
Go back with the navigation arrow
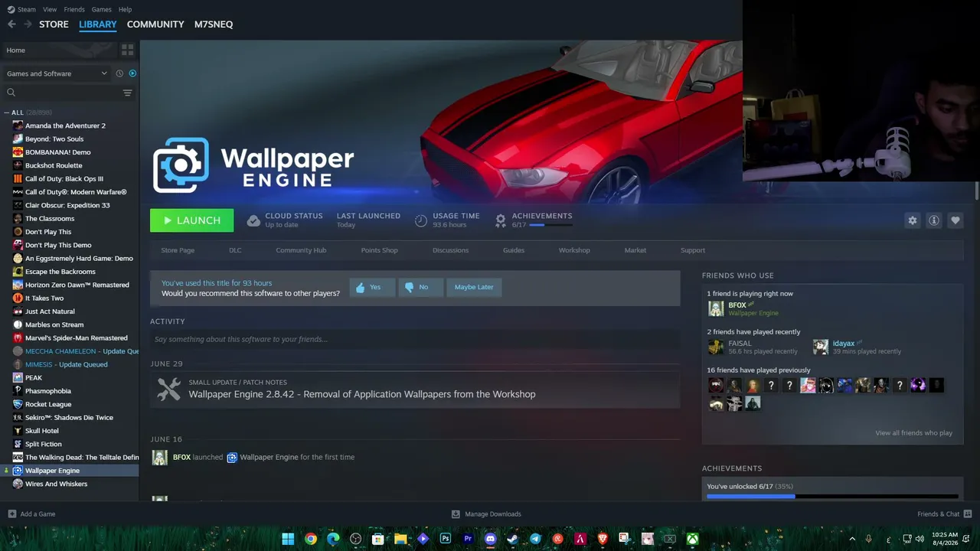point(11,24)
